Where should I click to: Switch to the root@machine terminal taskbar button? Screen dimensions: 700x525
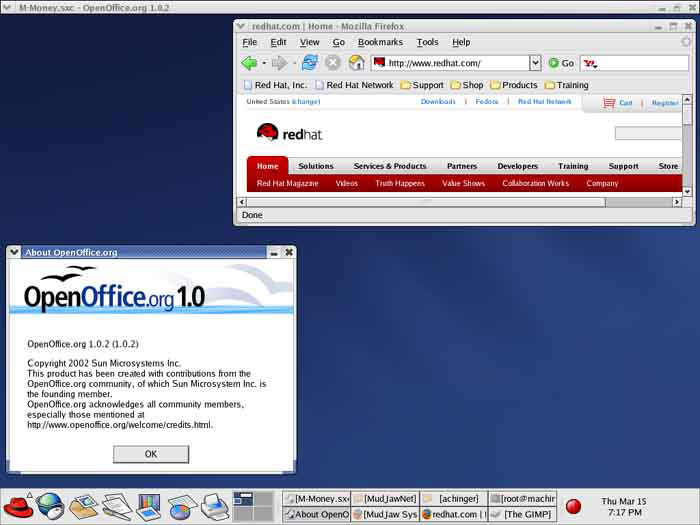[523, 499]
